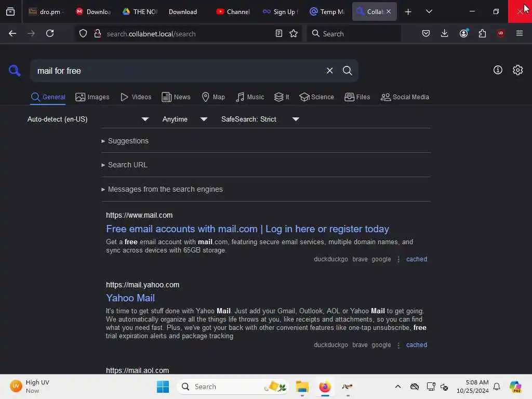Expand the Suggestions section
532x399 pixels.
click(x=125, y=141)
